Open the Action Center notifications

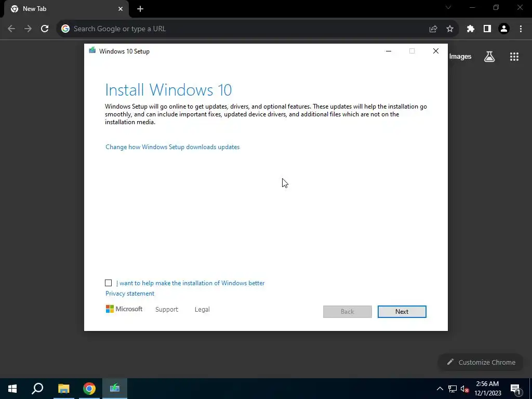click(515, 389)
